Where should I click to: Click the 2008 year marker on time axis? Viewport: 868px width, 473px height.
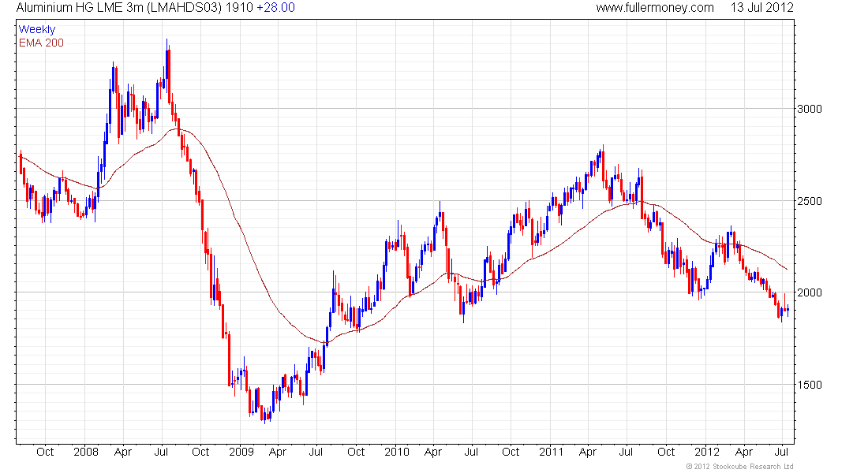tap(86, 452)
